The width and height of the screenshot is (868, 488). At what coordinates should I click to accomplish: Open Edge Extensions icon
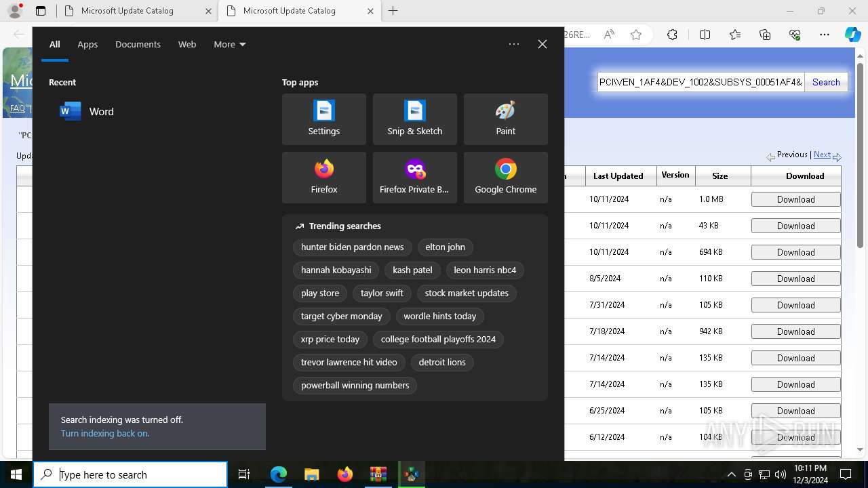tap(672, 35)
